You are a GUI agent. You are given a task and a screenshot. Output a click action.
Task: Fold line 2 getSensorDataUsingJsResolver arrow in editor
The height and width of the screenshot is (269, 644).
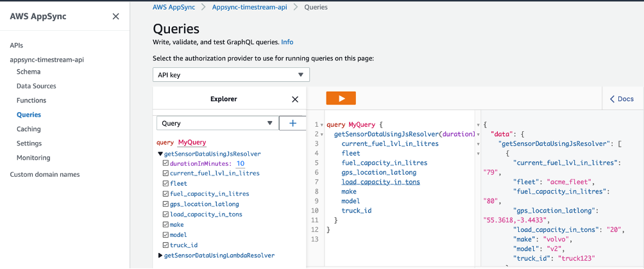pos(321,134)
